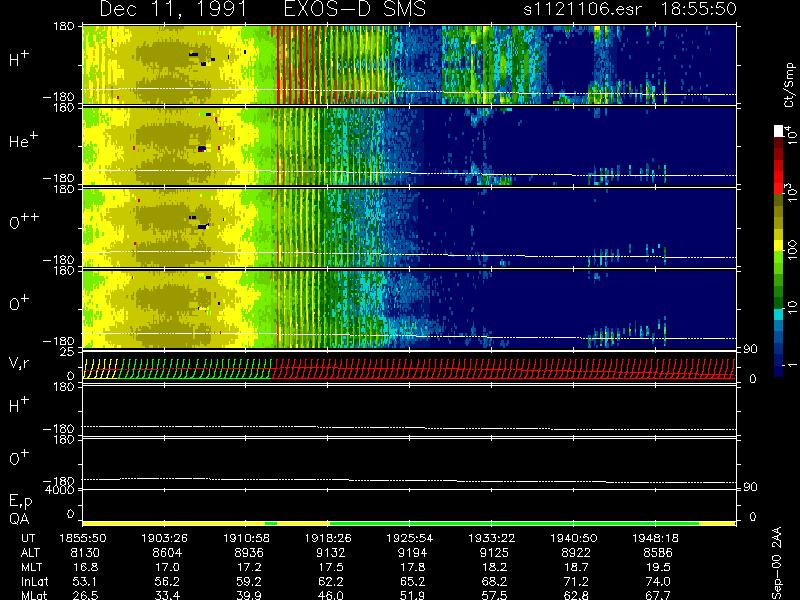Click the UT tick value "1925:54"
Image resolution: width=800 pixels, height=600 pixels.
410,538
